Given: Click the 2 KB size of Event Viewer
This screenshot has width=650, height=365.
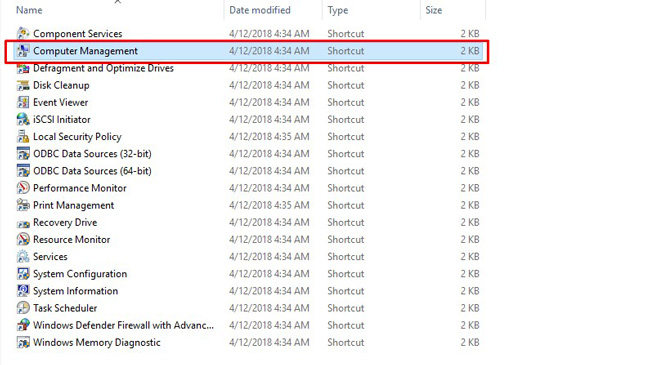Looking at the screenshot, I should pyautogui.click(x=470, y=102).
